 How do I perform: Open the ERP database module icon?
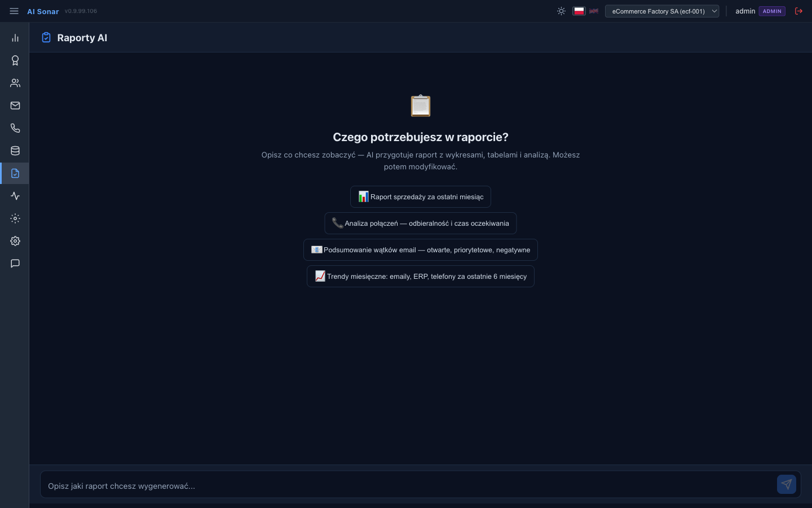(x=15, y=151)
